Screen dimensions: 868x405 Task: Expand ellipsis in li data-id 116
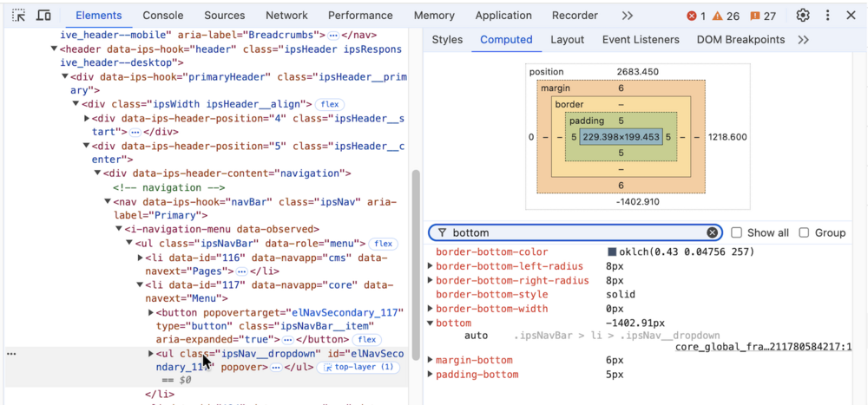241,271
